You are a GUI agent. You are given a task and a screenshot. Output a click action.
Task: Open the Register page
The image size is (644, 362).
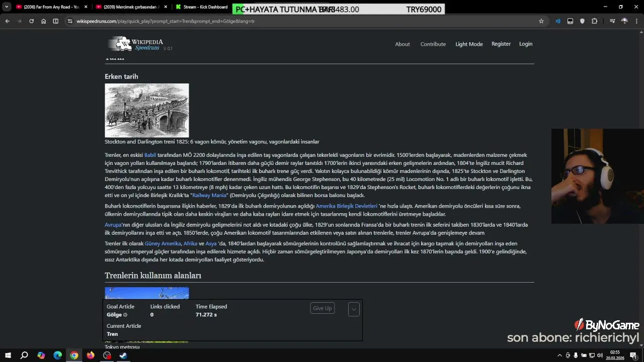tap(501, 44)
